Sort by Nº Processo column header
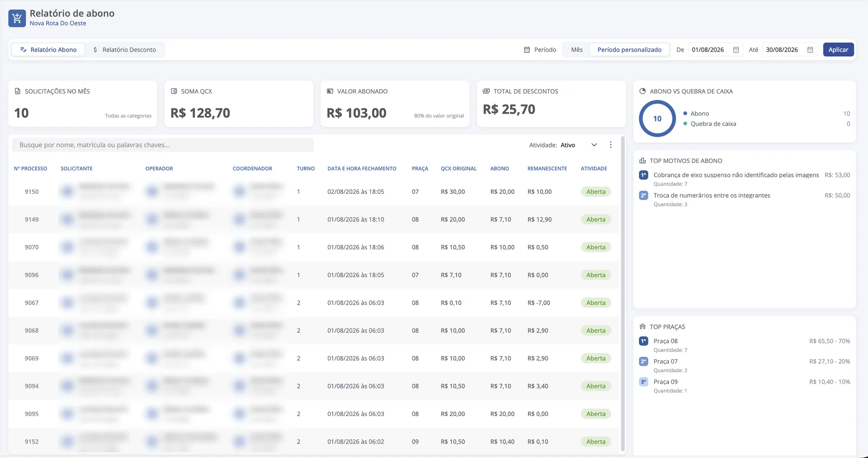Viewport: 868px width, 458px height. coord(30,169)
